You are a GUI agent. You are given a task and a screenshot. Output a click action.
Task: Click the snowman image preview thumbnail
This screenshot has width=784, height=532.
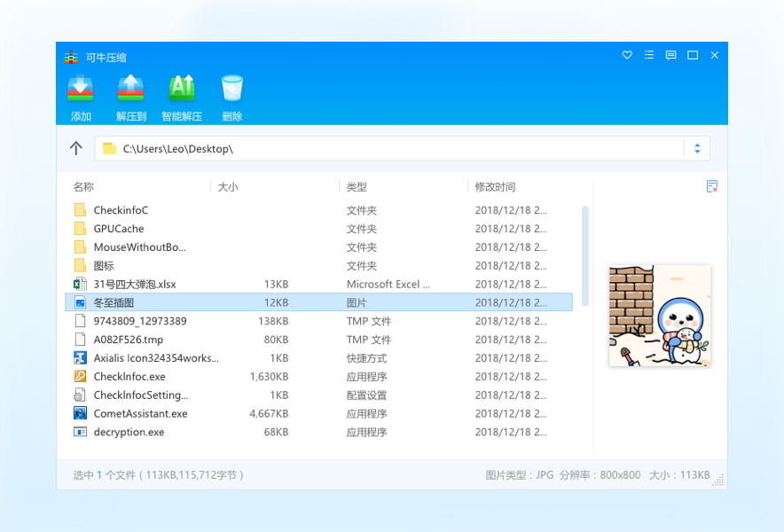click(660, 317)
